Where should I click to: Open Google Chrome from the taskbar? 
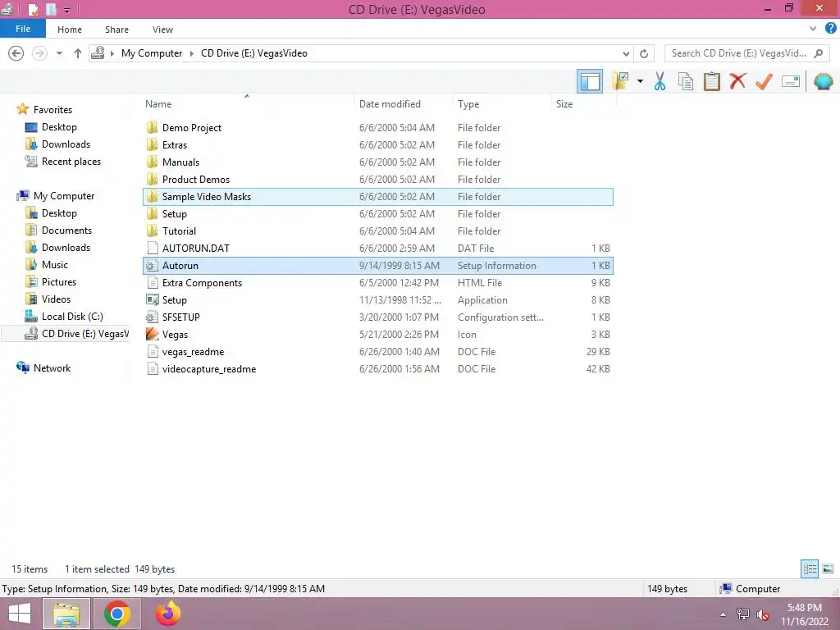(x=117, y=614)
